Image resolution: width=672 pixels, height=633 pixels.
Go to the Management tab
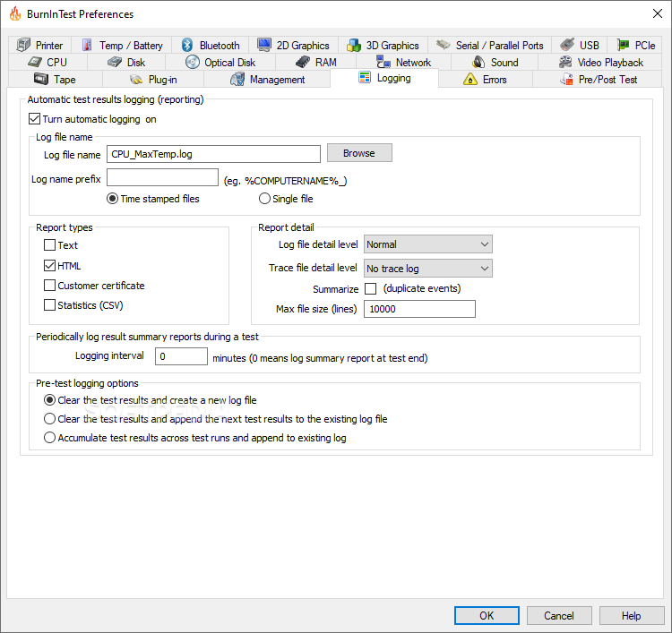pos(267,79)
